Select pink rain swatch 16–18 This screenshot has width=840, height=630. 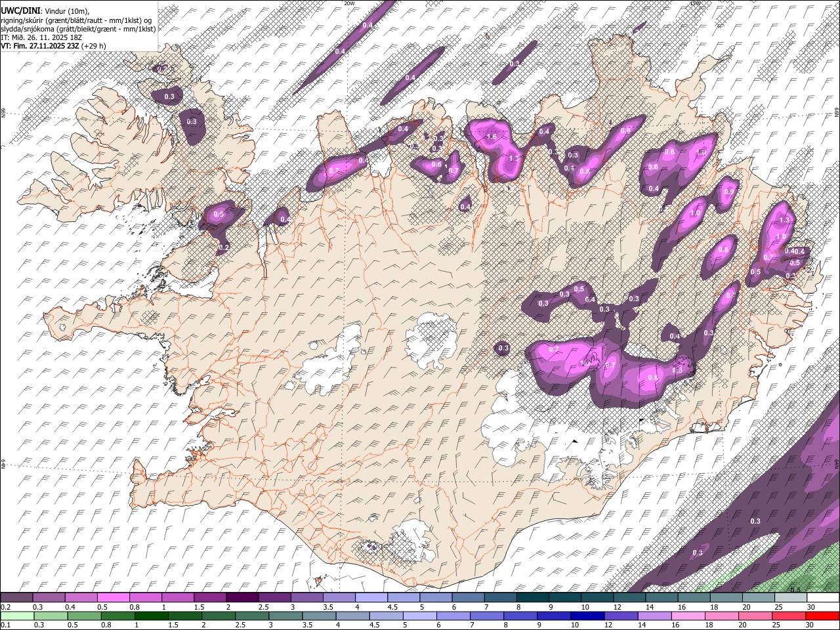689,616
